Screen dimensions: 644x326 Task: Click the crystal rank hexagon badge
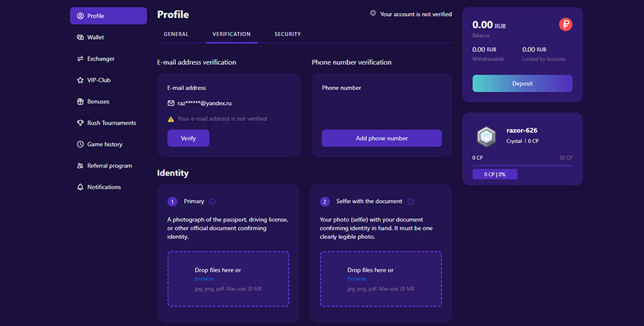point(486,136)
